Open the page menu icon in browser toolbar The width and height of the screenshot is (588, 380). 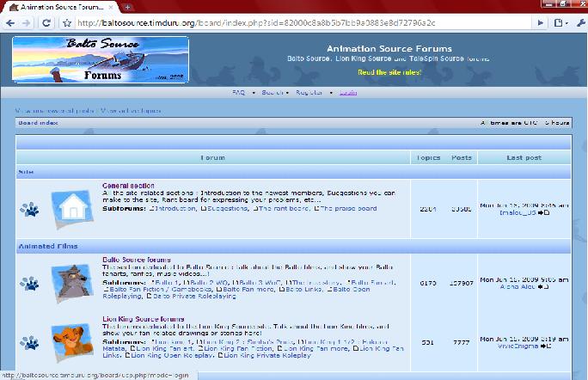point(560,23)
